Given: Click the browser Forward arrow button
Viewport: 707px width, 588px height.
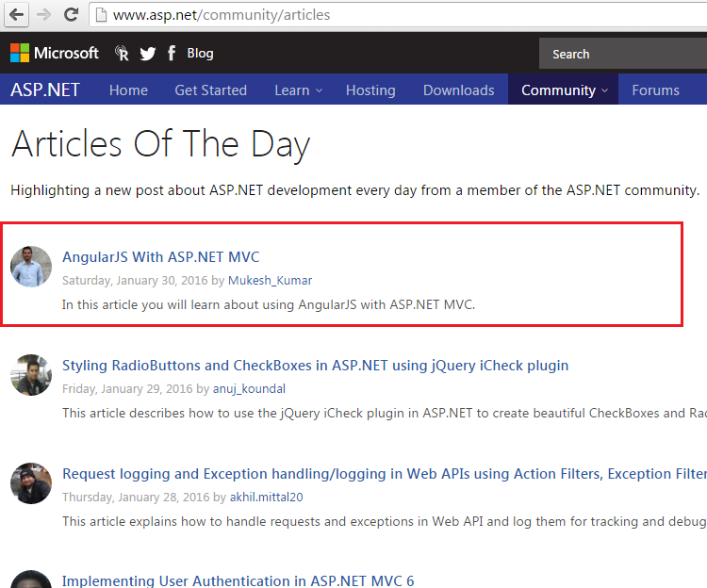Looking at the screenshot, I should [43, 15].
